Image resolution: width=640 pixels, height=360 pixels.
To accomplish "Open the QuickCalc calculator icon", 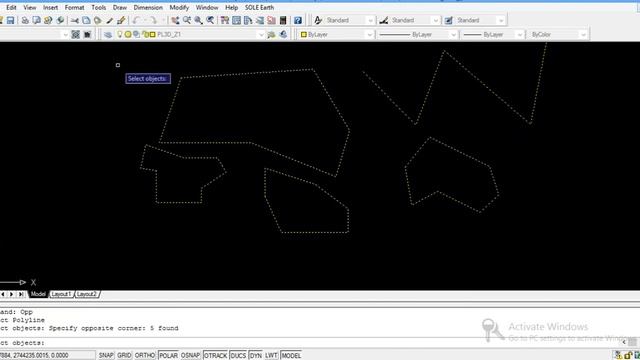I will (x=283, y=20).
